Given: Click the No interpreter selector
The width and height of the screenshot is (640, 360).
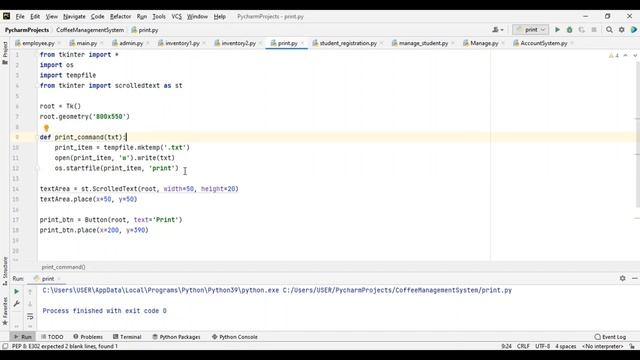Looking at the screenshot, I should [x=603, y=346].
